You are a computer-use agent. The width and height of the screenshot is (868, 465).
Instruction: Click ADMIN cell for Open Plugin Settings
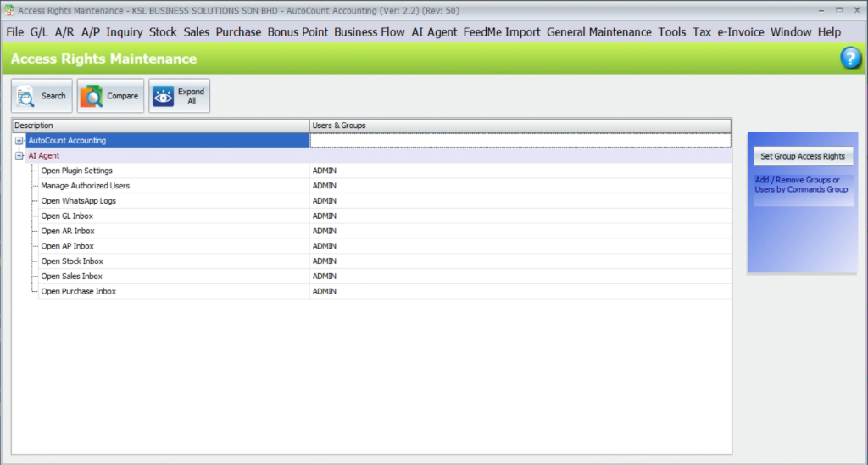pos(520,171)
